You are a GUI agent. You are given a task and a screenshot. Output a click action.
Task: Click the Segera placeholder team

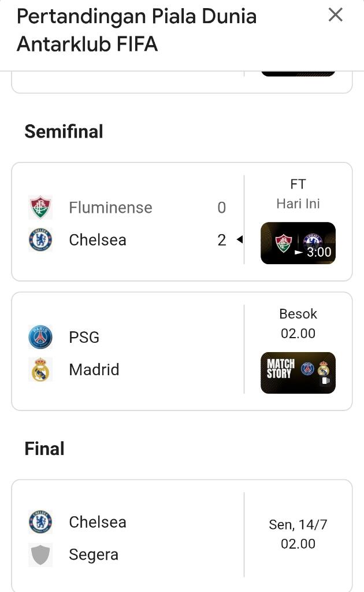[94, 554]
